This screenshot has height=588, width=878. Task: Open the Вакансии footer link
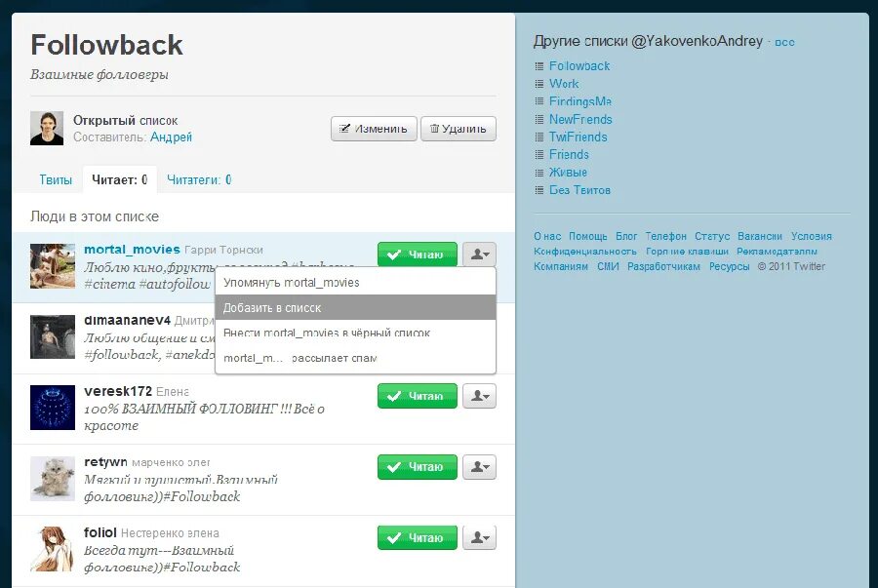coord(760,236)
